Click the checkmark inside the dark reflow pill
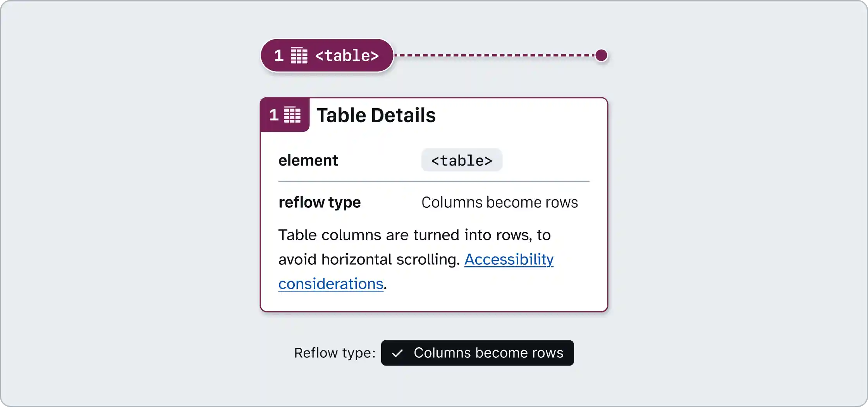Screen dimensions: 868x407 point(397,353)
